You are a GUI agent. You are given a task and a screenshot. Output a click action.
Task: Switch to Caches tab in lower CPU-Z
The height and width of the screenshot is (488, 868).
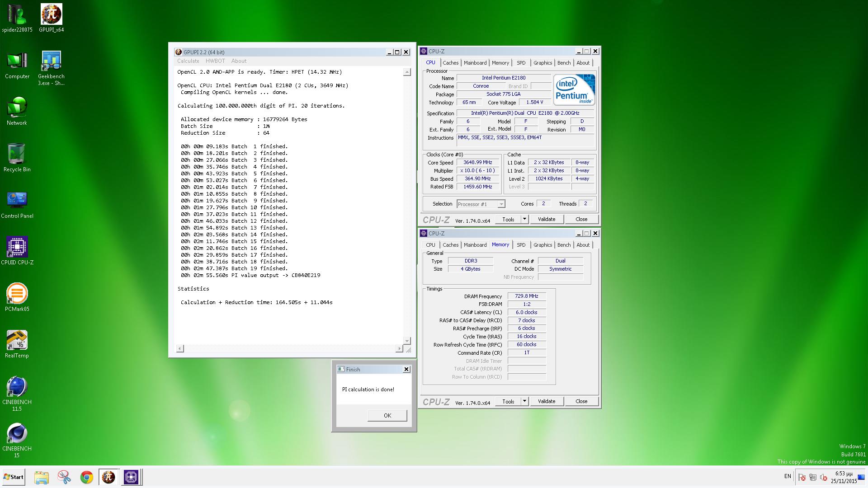[450, 245]
